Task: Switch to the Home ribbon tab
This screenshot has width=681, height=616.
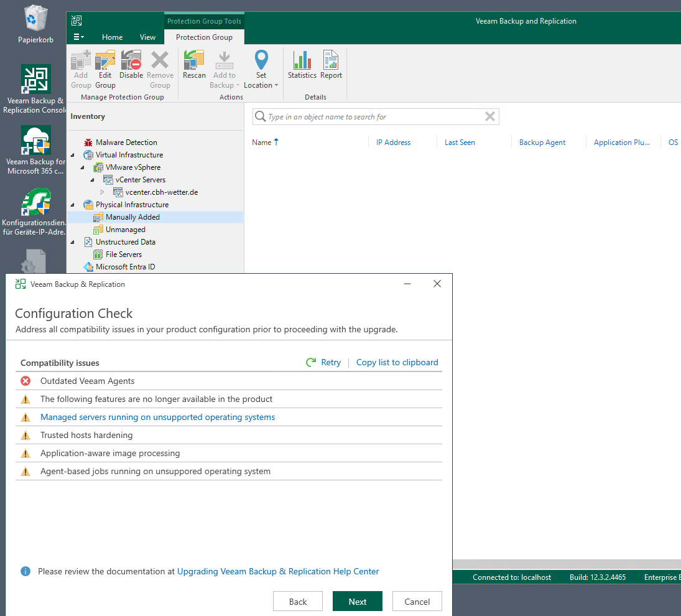Action: [112, 37]
